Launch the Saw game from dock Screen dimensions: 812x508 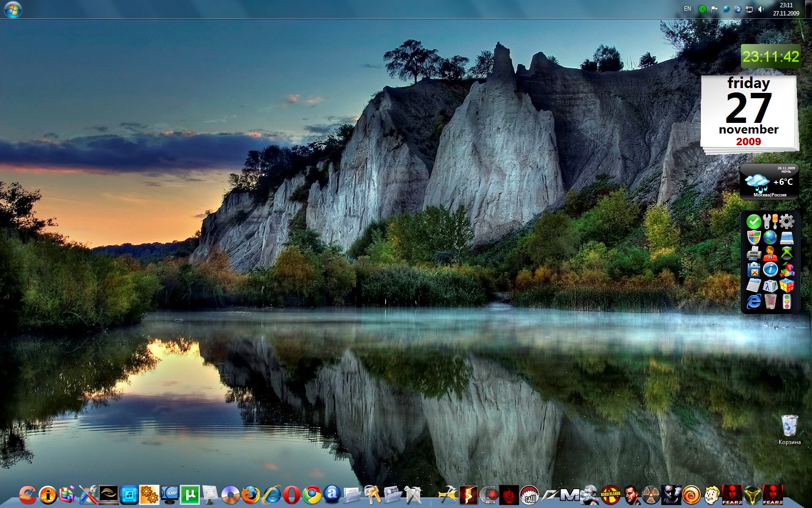pos(529,495)
